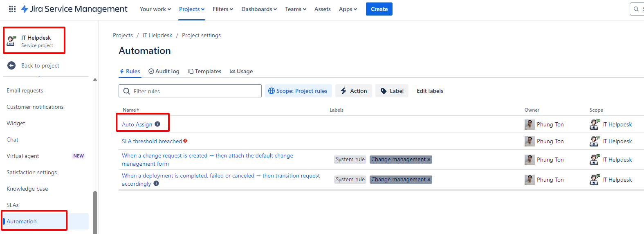The width and height of the screenshot is (644, 234).
Task: Remove Change management label on first system rule
Action: click(x=429, y=160)
